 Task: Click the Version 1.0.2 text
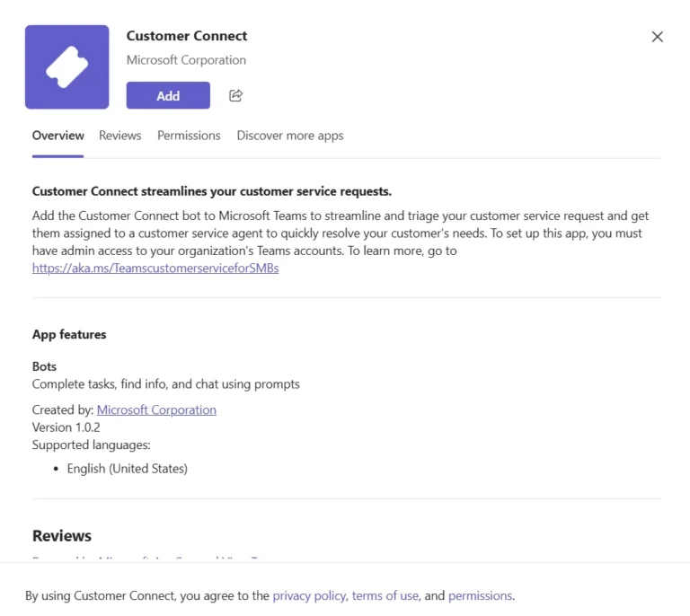(66, 427)
